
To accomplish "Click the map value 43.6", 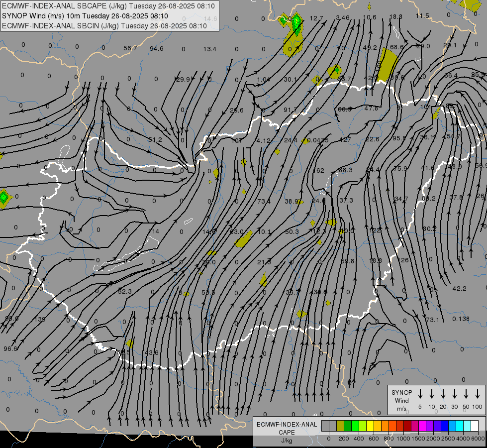I will click(152, 352).
